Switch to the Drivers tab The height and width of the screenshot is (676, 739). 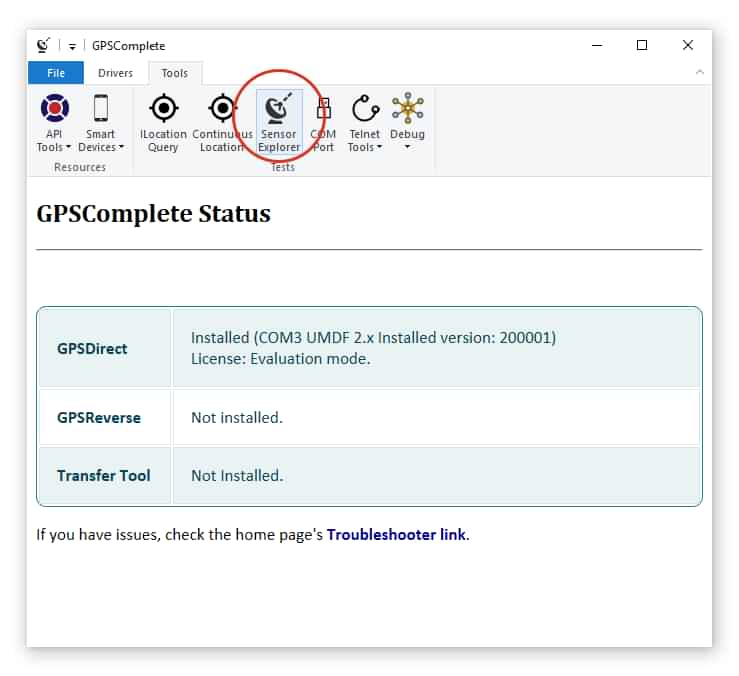click(x=115, y=73)
